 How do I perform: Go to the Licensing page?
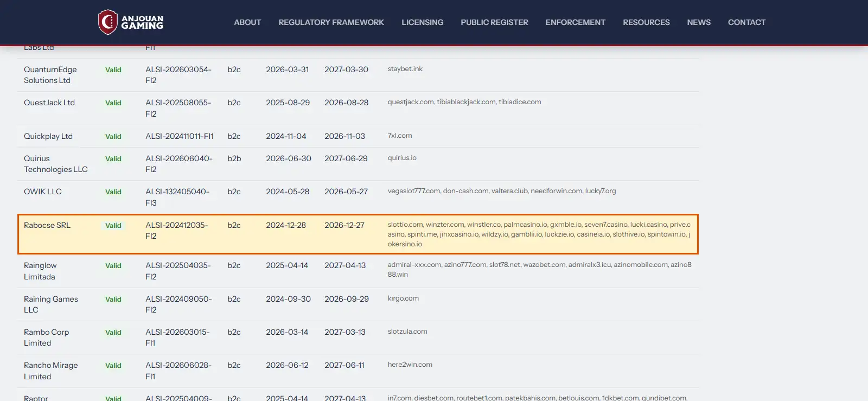pos(423,22)
